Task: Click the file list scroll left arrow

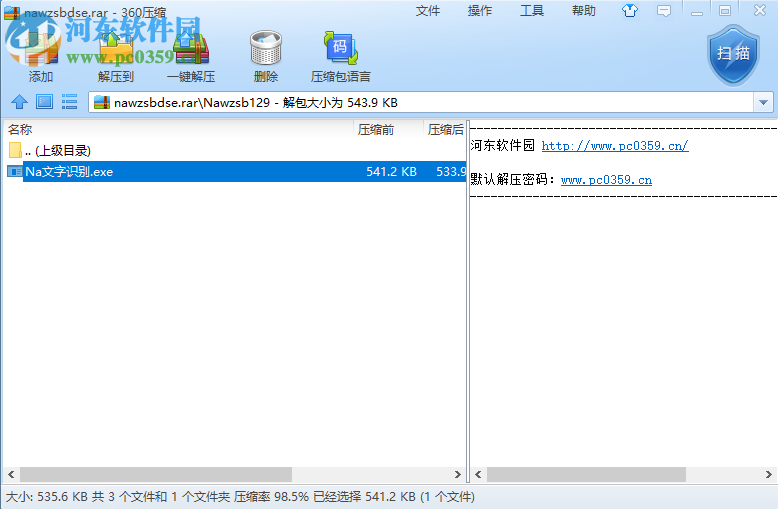Action: (x=11, y=475)
